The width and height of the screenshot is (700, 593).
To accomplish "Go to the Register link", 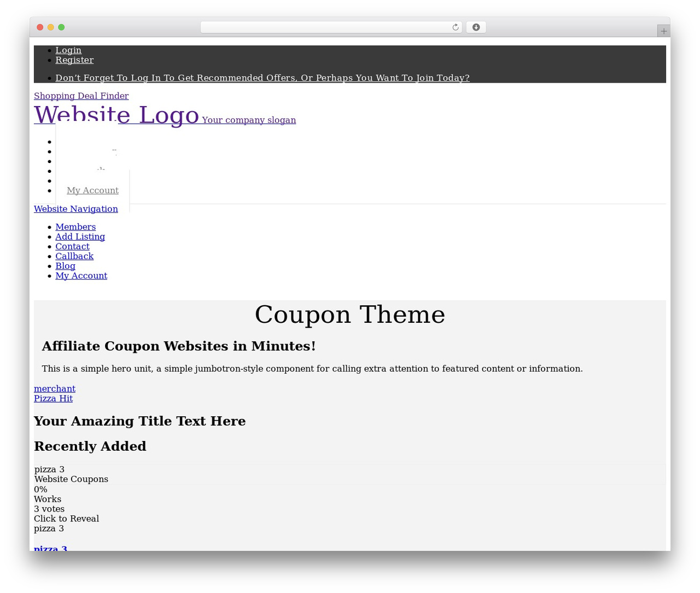I will (x=74, y=60).
